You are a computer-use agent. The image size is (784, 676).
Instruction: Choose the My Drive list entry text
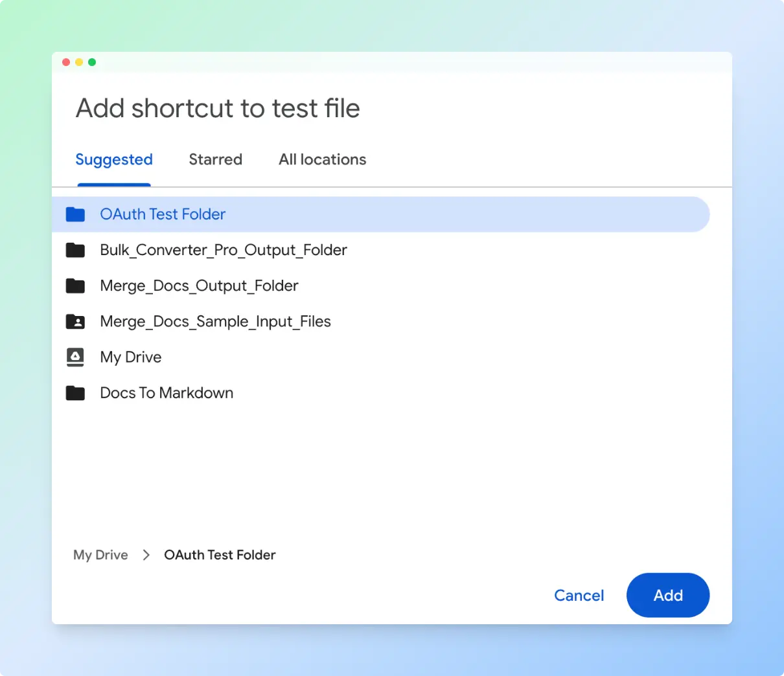[131, 357]
